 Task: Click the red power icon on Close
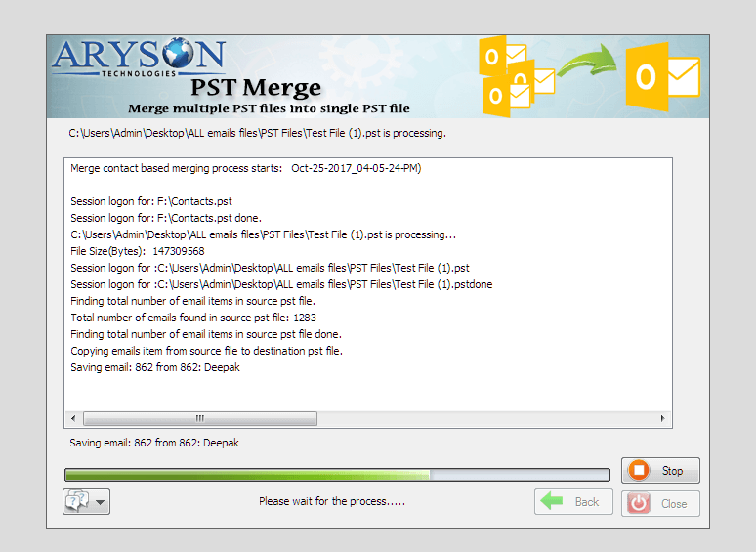click(x=639, y=504)
